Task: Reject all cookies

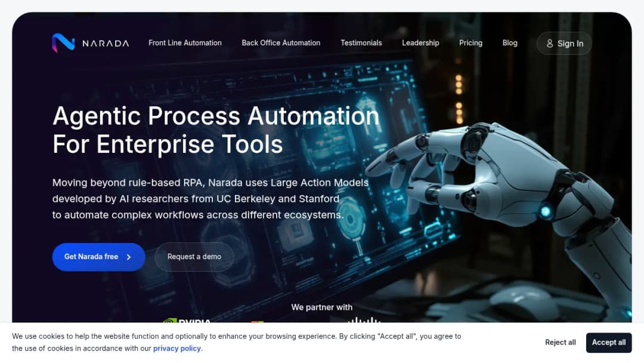Action: pos(560,343)
